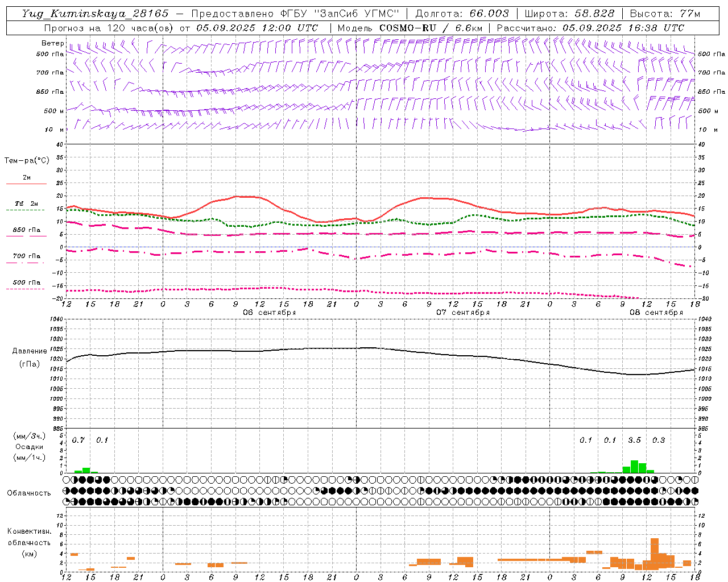Screen dimensions: 728x582
Task: Click the 'Конвективн.' convective cloud label
Action: (x=30, y=531)
